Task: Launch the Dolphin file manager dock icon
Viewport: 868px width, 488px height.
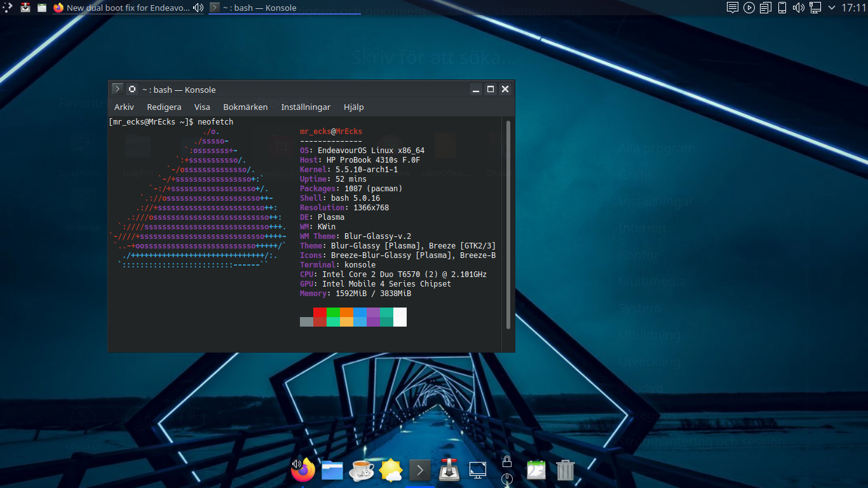Action: coord(332,470)
